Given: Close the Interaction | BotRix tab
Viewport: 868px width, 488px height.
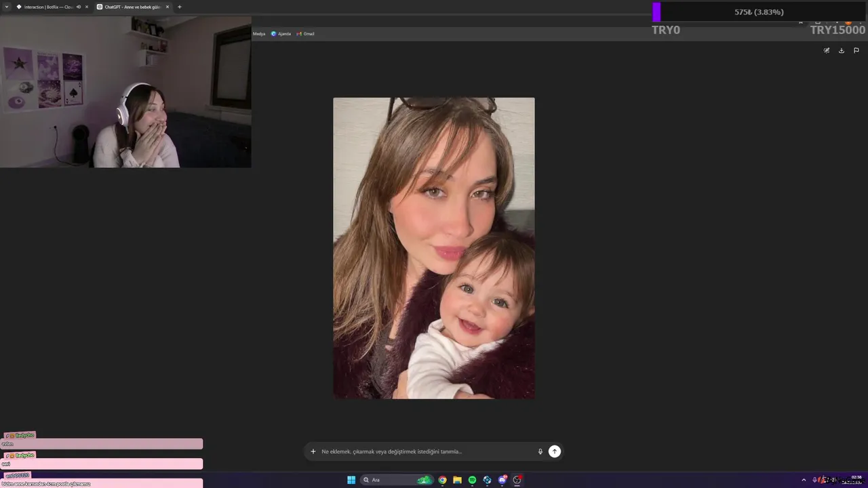Looking at the screenshot, I should click(x=87, y=7).
